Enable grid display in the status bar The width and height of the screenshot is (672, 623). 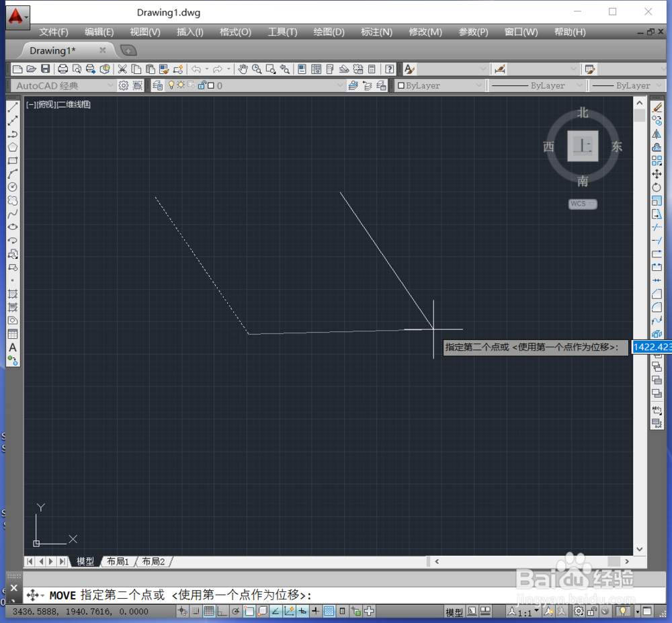210,612
